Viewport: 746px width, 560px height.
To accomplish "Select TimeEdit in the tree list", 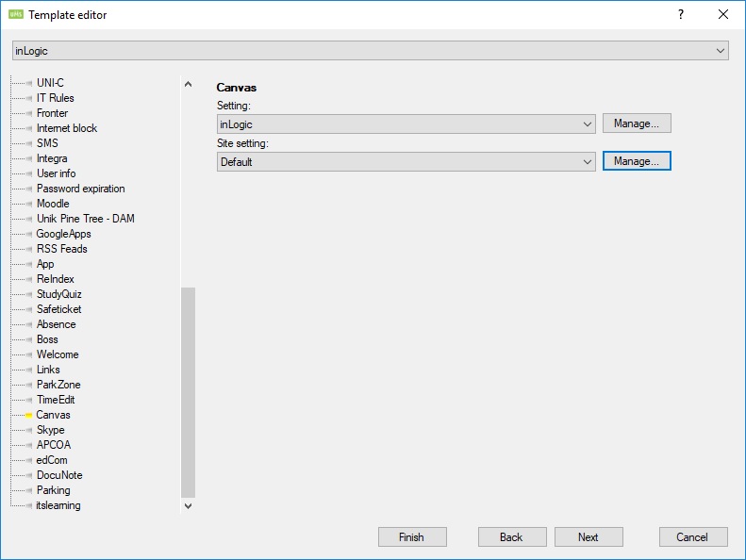I will click(x=56, y=400).
